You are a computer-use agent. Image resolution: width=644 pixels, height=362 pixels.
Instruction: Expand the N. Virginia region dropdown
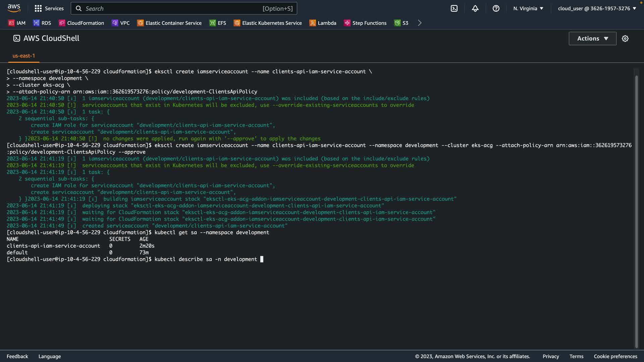click(x=528, y=8)
